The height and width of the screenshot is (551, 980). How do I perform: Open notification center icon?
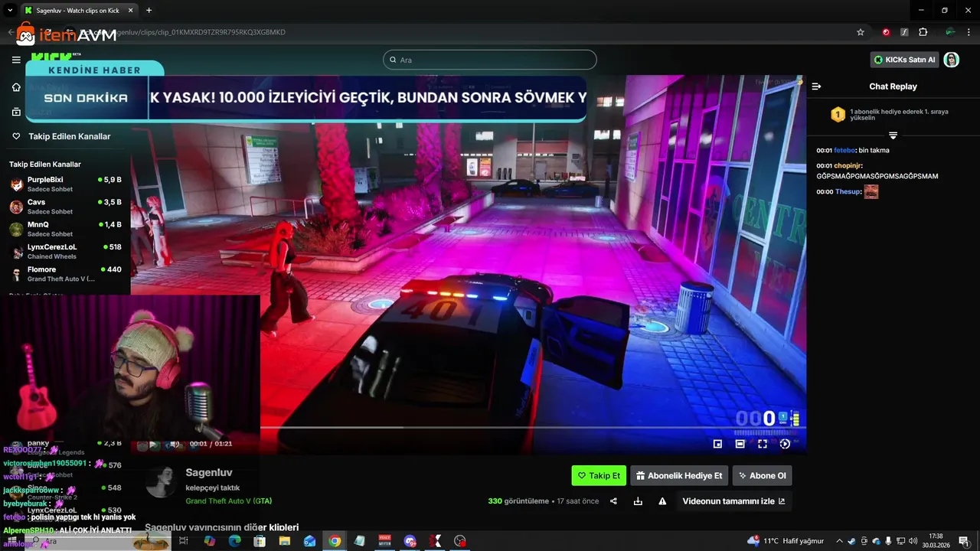(964, 541)
